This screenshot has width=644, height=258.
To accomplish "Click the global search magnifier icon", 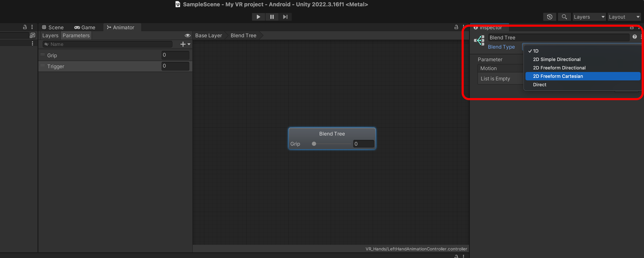I will (564, 17).
